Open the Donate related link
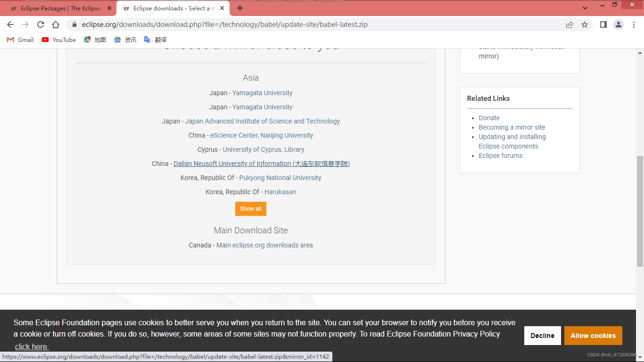This screenshot has height=362, width=644. 489,118
